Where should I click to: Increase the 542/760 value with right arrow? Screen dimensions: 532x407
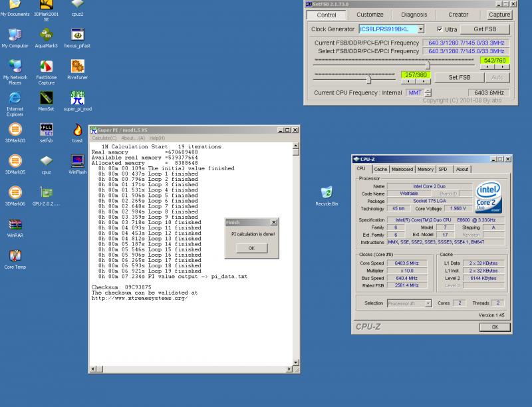502,67
